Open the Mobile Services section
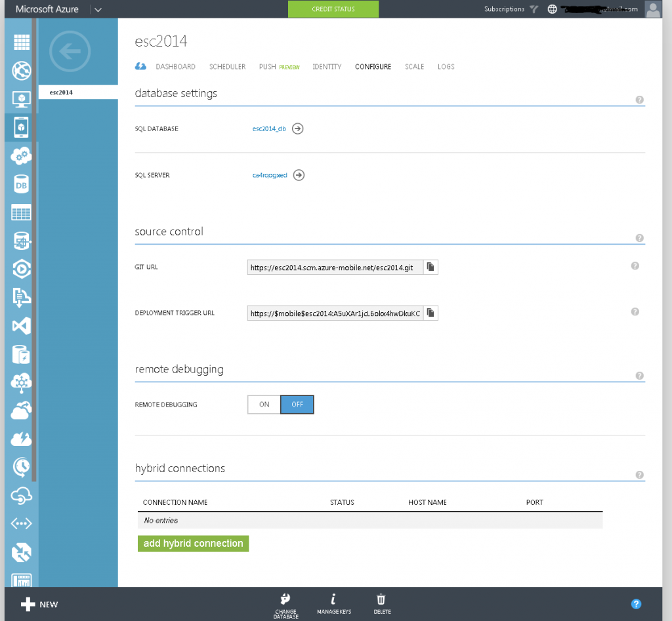Image resolution: width=672 pixels, height=621 pixels. tap(20, 127)
